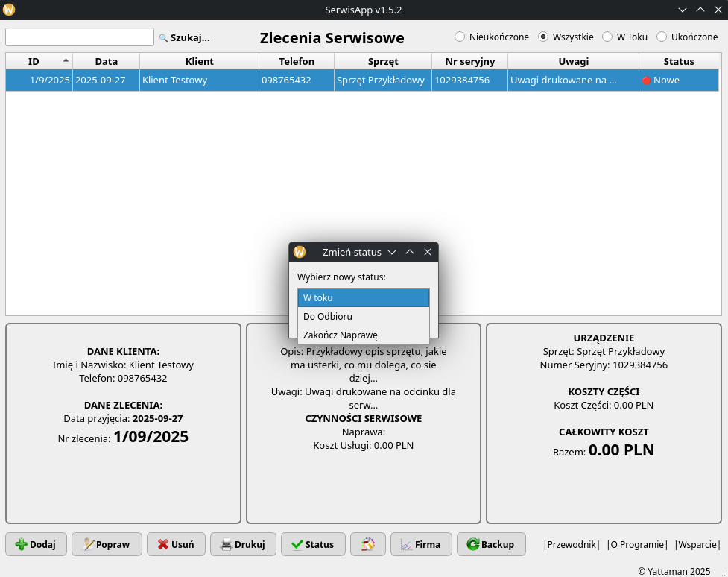The height and width of the screenshot is (577, 728).
Task: Click the Backup green refresh button
Action: 490,544
